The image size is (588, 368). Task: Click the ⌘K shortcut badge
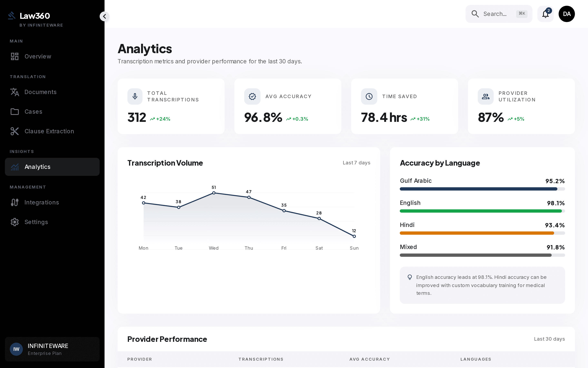tap(522, 14)
